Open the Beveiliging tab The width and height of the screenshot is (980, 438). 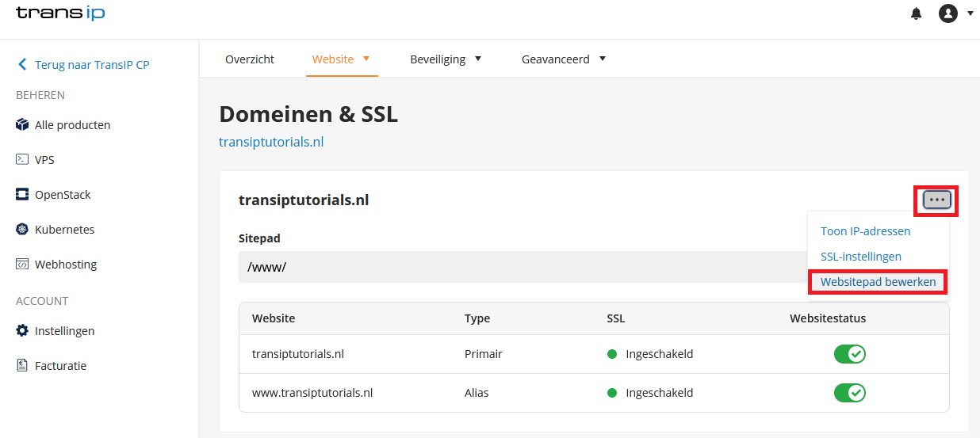438,59
